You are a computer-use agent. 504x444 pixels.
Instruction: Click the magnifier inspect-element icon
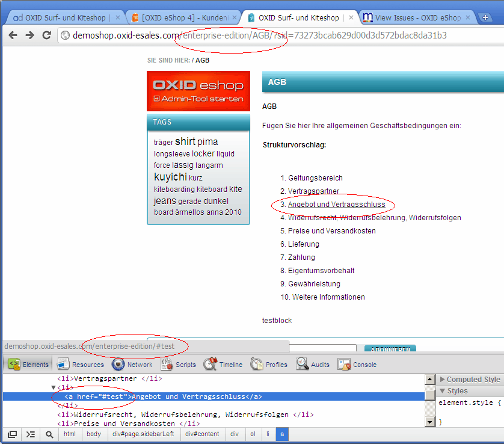[x=49, y=434]
